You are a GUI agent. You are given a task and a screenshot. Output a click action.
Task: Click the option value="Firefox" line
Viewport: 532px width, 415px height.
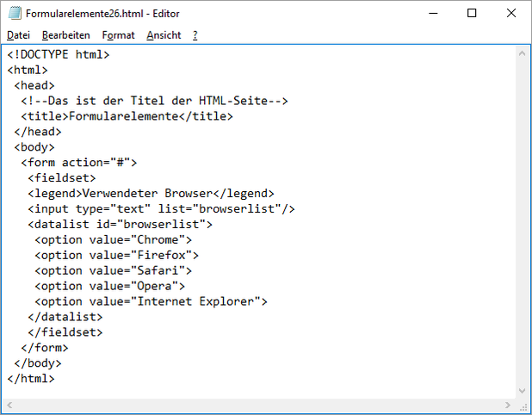[117, 255]
